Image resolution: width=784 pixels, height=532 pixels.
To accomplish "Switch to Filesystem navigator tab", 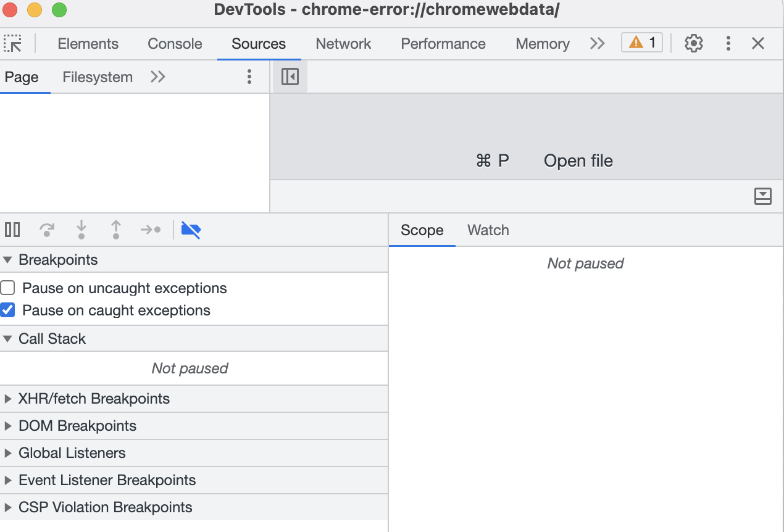I will [x=98, y=77].
